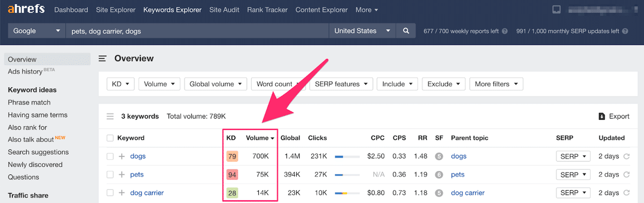The width and height of the screenshot is (644, 203).
Task: Open Also rank for in sidebar
Action: 27,127
